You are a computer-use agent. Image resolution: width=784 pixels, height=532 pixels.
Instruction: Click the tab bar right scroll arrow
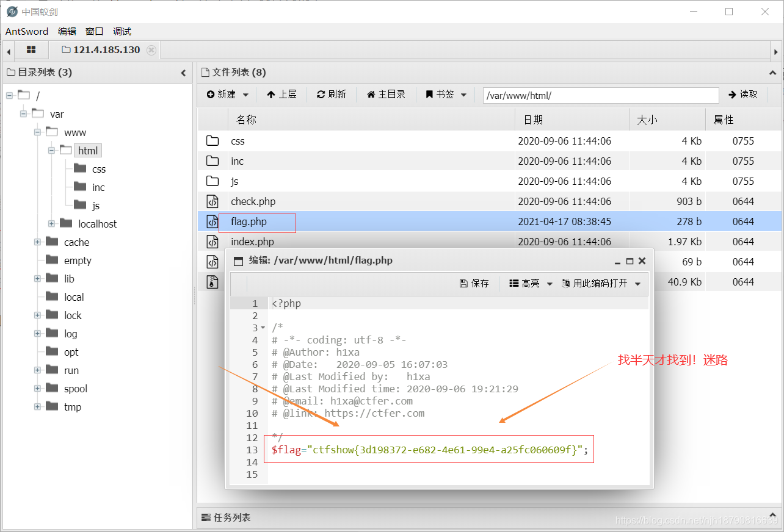(775, 51)
